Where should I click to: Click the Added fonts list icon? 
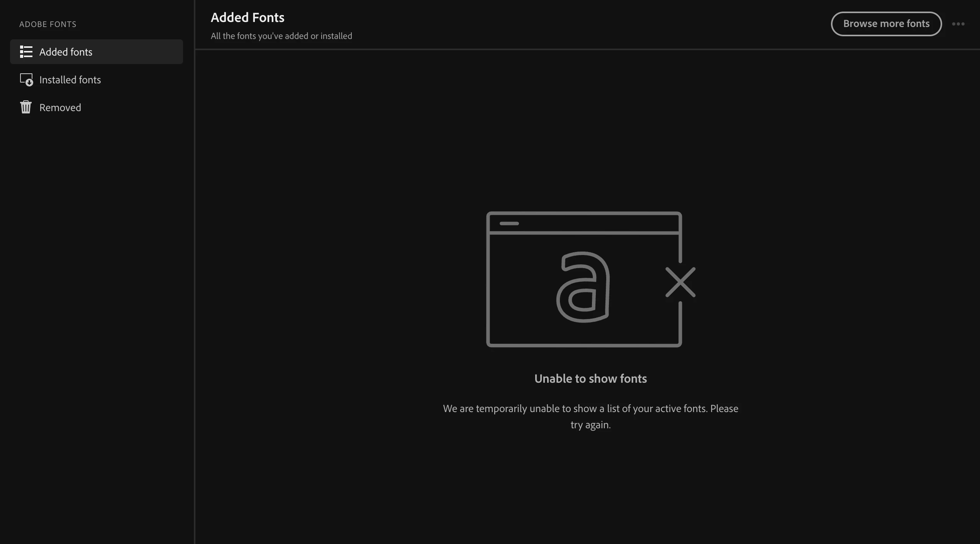point(26,52)
